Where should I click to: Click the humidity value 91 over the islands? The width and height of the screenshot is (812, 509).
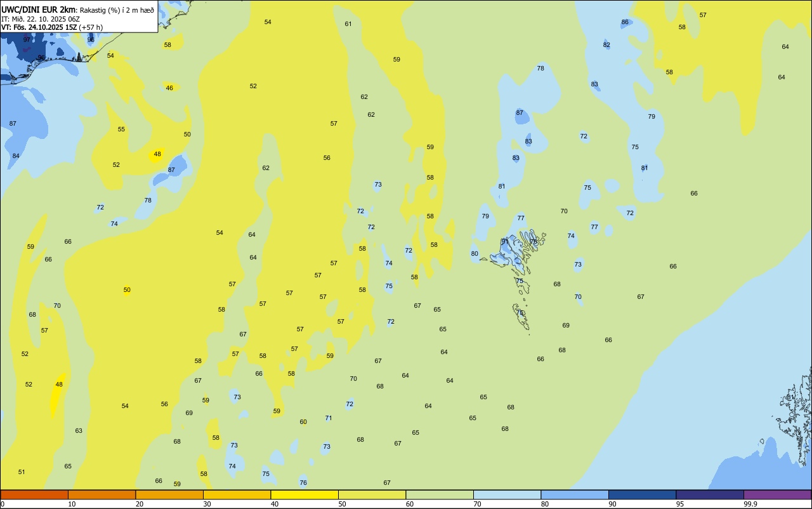505,241
